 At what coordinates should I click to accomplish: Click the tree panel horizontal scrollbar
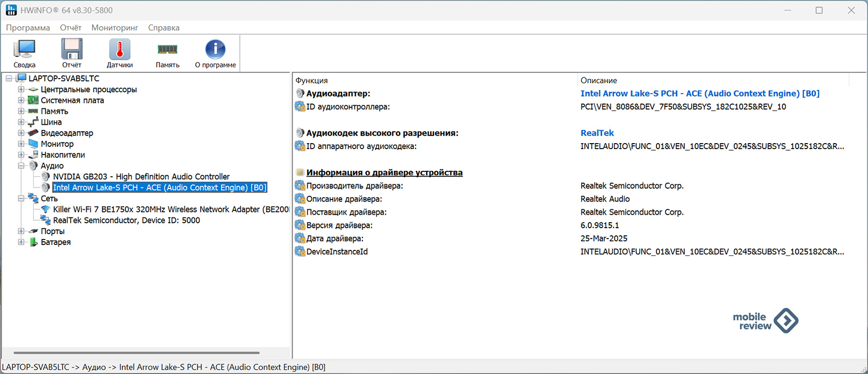tap(136, 353)
